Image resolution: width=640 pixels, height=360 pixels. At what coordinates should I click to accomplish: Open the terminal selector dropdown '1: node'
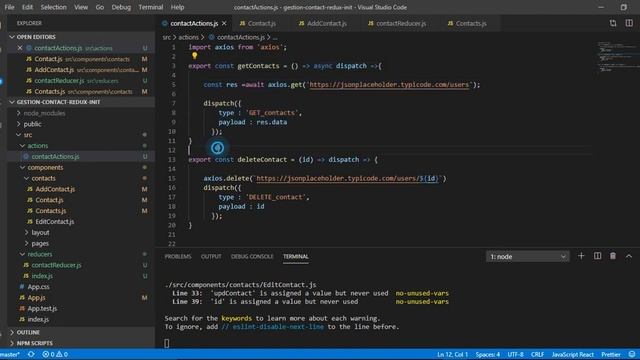pos(527,257)
